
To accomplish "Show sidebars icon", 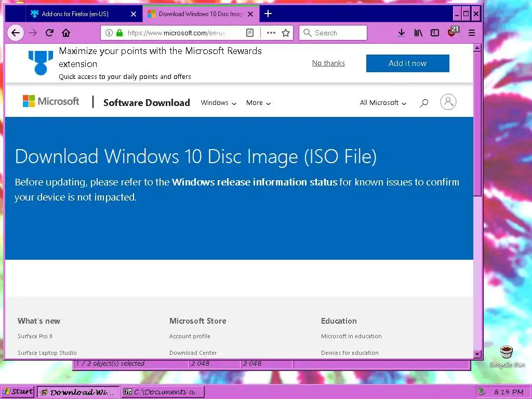I will click(435, 33).
